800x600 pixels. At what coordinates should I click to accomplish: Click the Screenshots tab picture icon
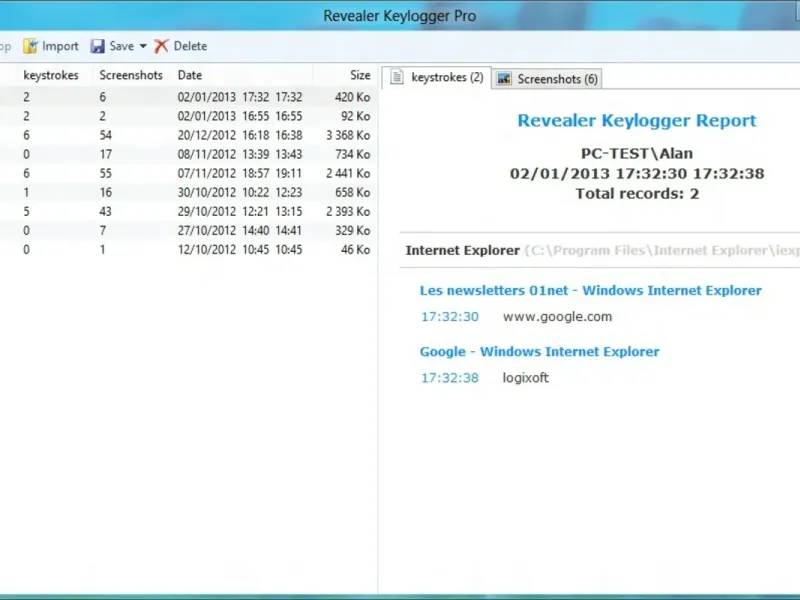[x=505, y=78]
